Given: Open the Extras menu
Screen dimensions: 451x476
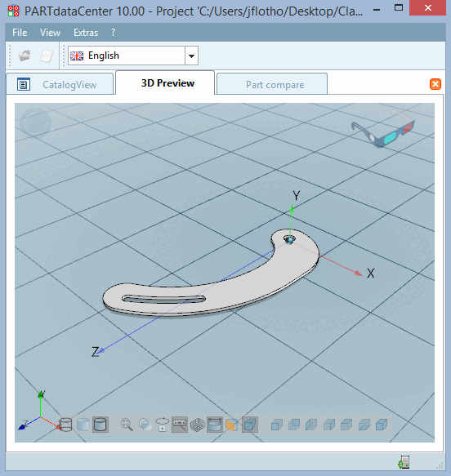Looking at the screenshot, I should click(86, 33).
